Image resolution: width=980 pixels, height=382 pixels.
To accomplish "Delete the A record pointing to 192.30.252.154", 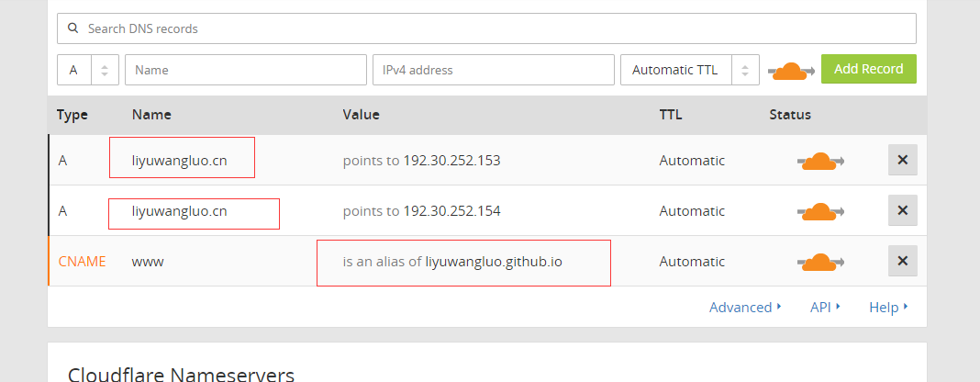I will pos(903,210).
